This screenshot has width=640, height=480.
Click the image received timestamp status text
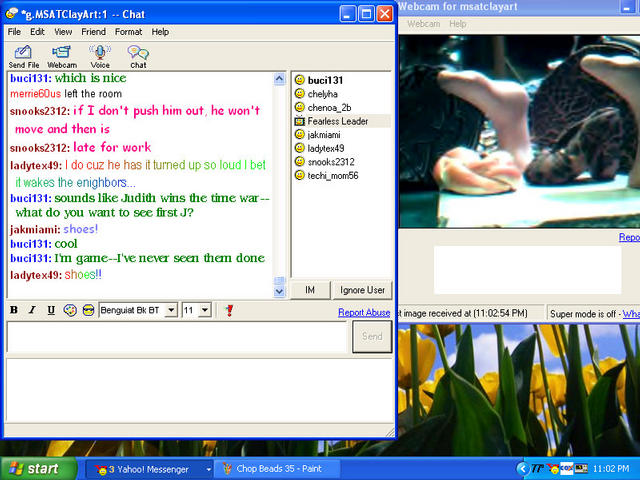click(x=464, y=313)
